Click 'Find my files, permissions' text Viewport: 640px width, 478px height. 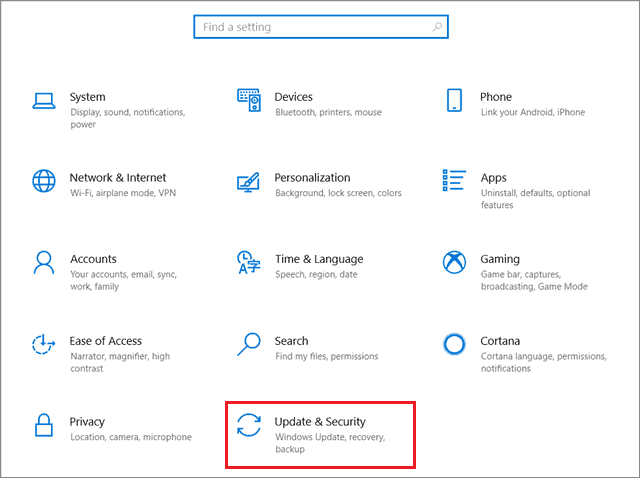pos(327,356)
